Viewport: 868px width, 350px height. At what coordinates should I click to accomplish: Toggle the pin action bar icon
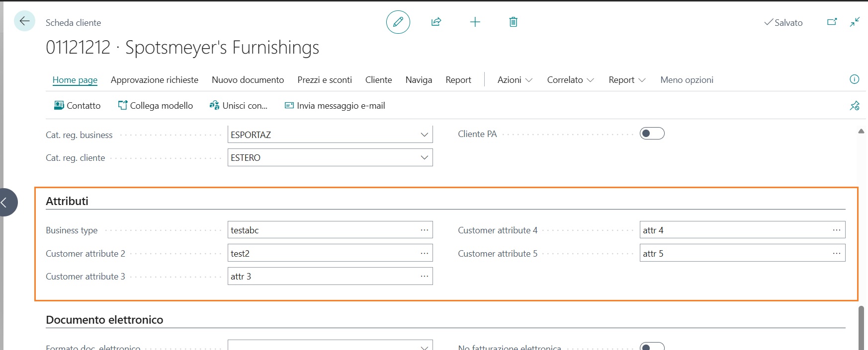[x=855, y=105]
